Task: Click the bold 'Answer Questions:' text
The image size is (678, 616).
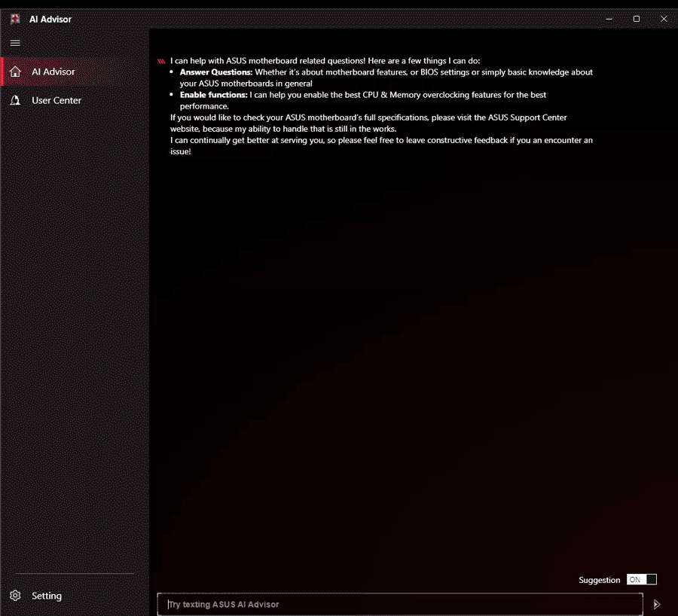Action: pos(216,72)
